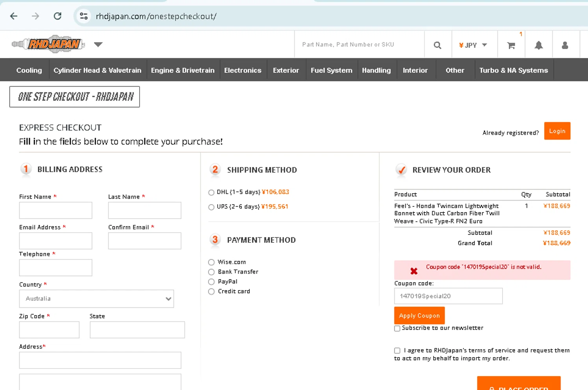Click the State field
Image resolution: width=588 pixels, height=390 pixels.
[137, 330]
